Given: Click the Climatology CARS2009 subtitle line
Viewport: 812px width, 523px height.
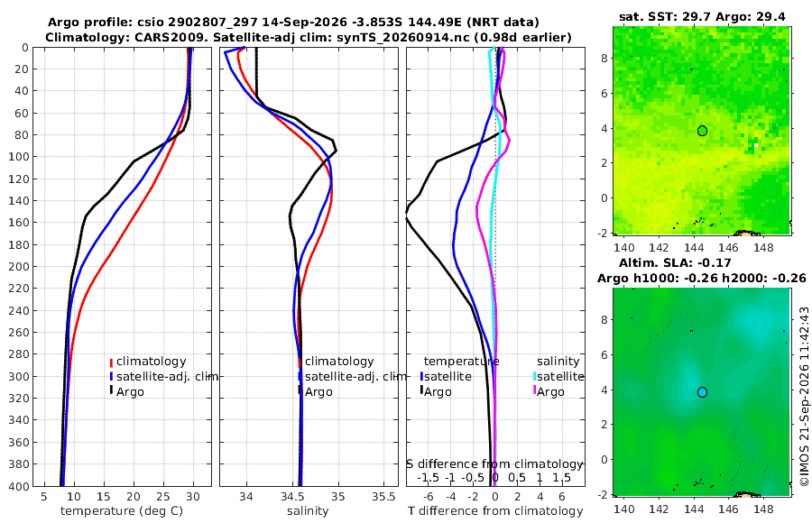Looking at the screenshot, I should click(x=309, y=37).
